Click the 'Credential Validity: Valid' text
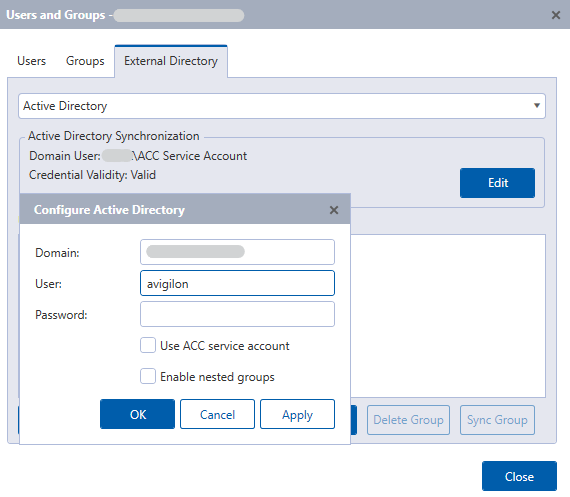The width and height of the screenshot is (570, 497). pos(92,175)
